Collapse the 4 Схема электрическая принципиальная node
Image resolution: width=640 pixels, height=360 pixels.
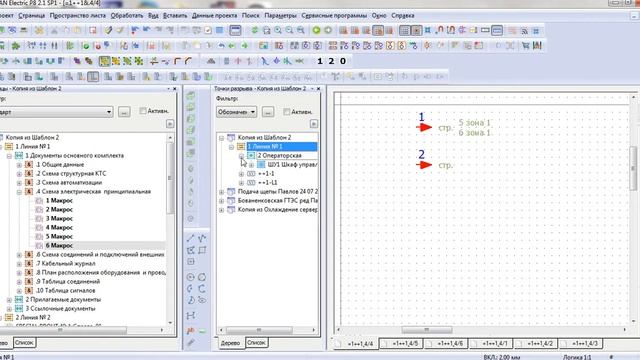coord(19,191)
